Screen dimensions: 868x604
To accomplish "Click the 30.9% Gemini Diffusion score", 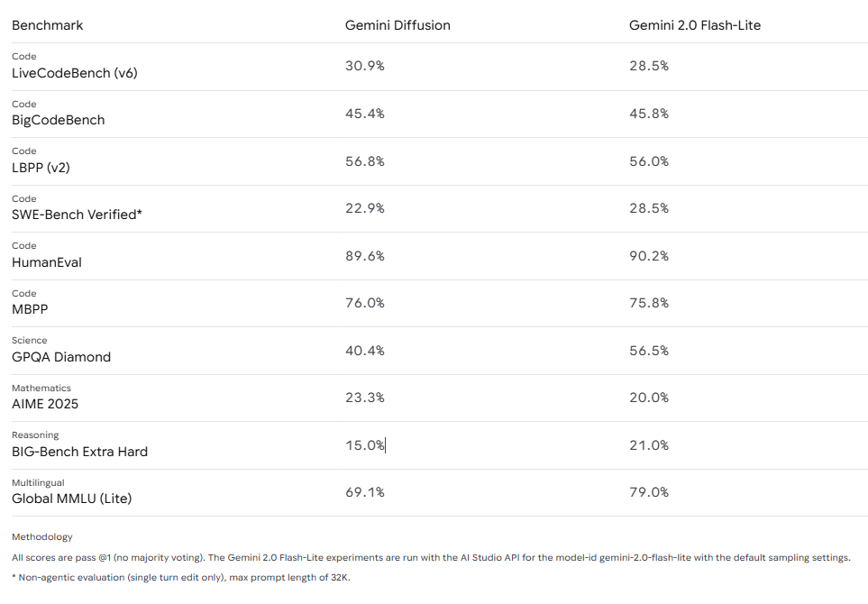I will point(365,66).
